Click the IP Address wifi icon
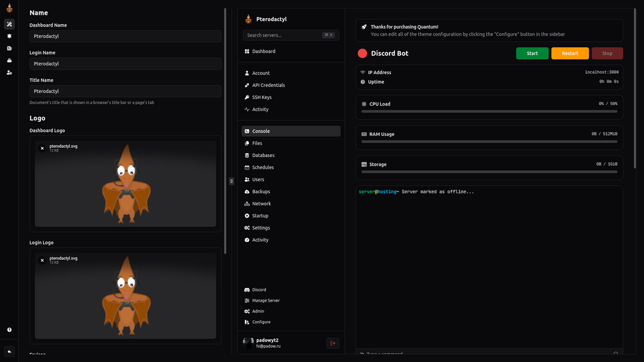 (x=362, y=72)
